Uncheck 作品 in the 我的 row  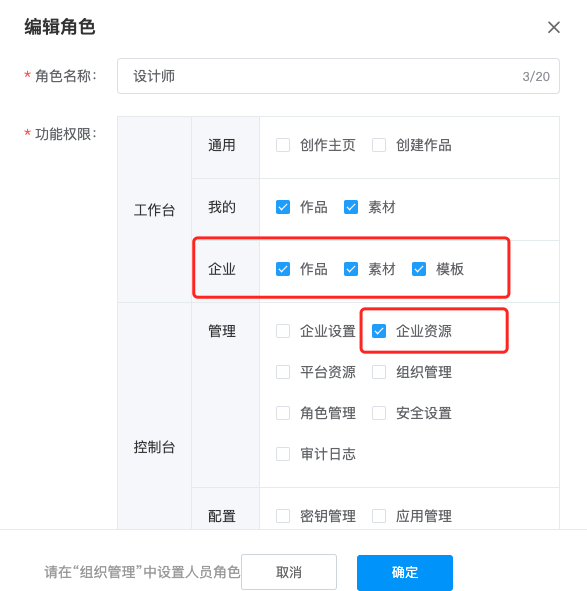coord(283,207)
